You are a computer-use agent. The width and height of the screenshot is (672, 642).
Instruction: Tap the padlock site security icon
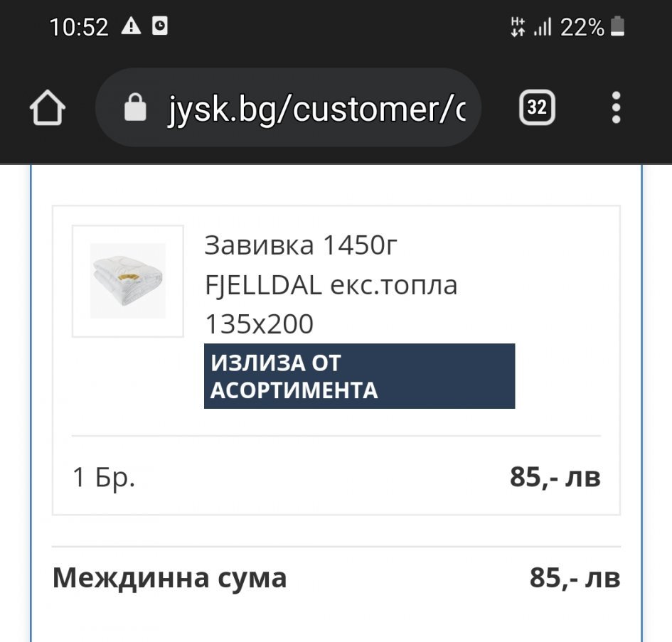click(134, 109)
